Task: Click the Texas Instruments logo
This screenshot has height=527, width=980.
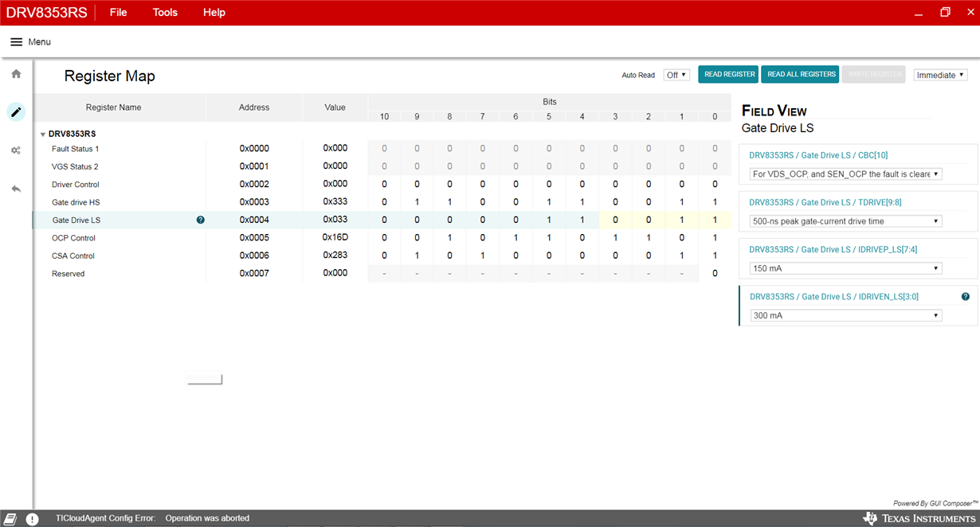Action: 919,518
